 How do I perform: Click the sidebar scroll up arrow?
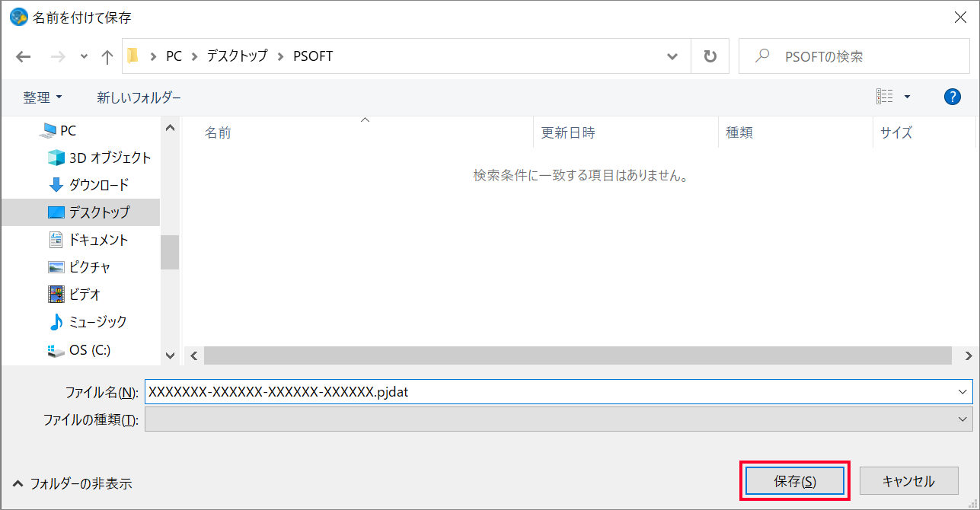tap(170, 127)
